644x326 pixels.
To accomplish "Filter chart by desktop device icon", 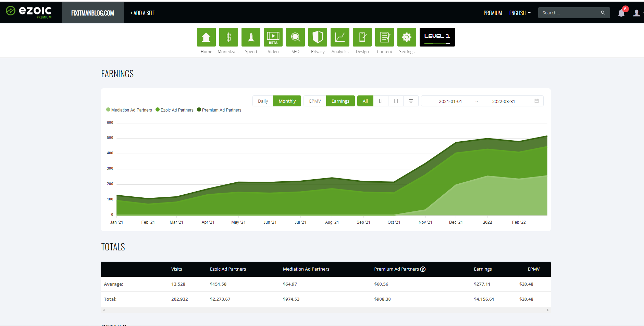I will tap(411, 101).
